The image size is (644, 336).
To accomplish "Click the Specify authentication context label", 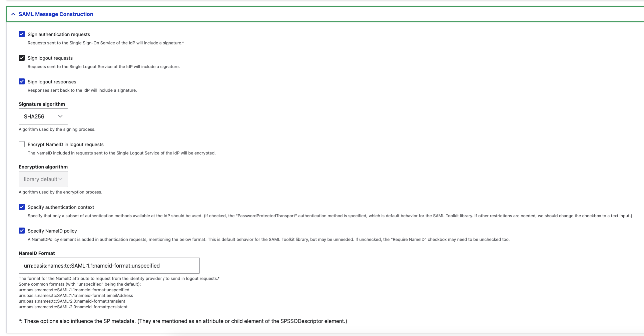I will [x=61, y=207].
